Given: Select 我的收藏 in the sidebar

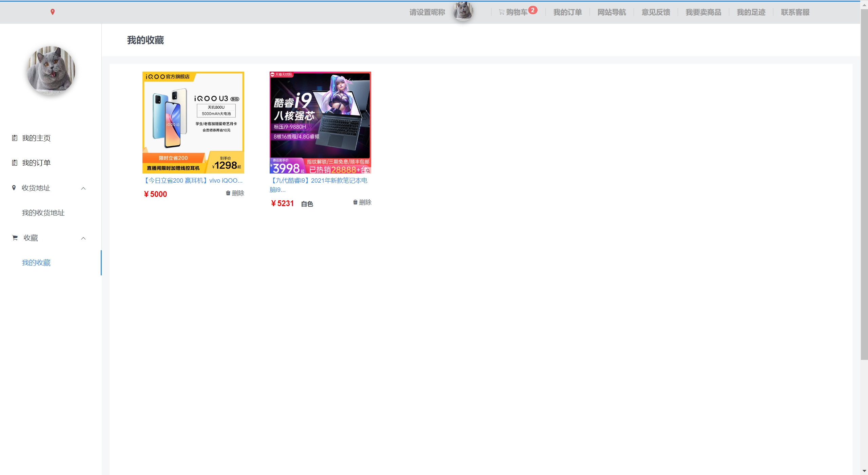Looking at the screenshot, I should (x=36, y=262).
